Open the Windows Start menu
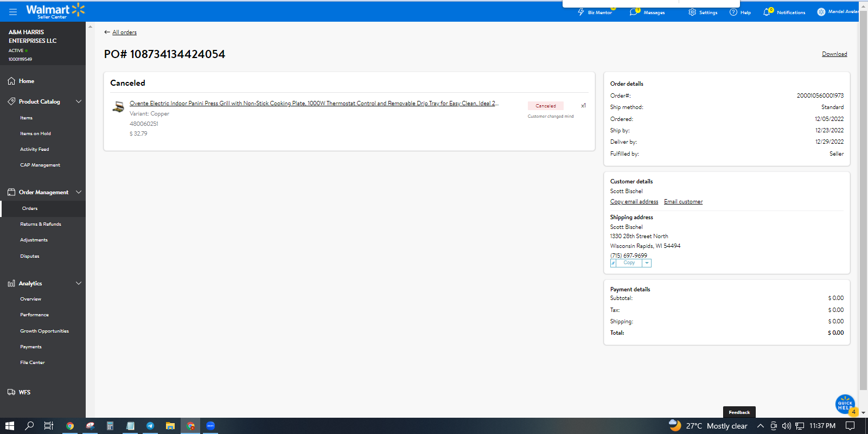This screenshot has width=868, height=434. click(x=10, y=426)
